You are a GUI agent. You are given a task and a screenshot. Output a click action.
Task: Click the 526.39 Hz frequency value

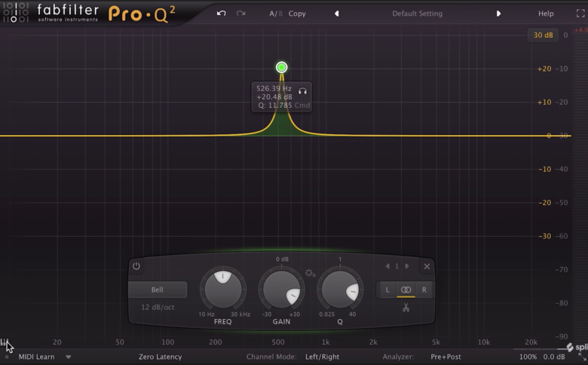(x=274, y=88)
